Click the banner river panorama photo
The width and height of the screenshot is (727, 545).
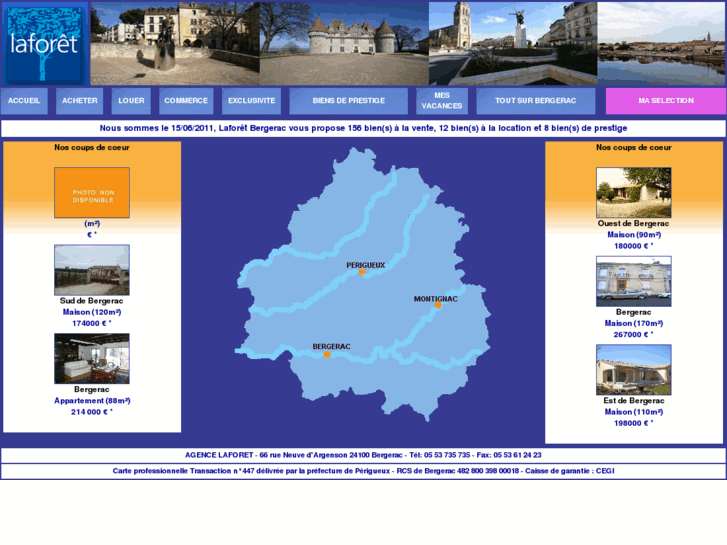661,44
